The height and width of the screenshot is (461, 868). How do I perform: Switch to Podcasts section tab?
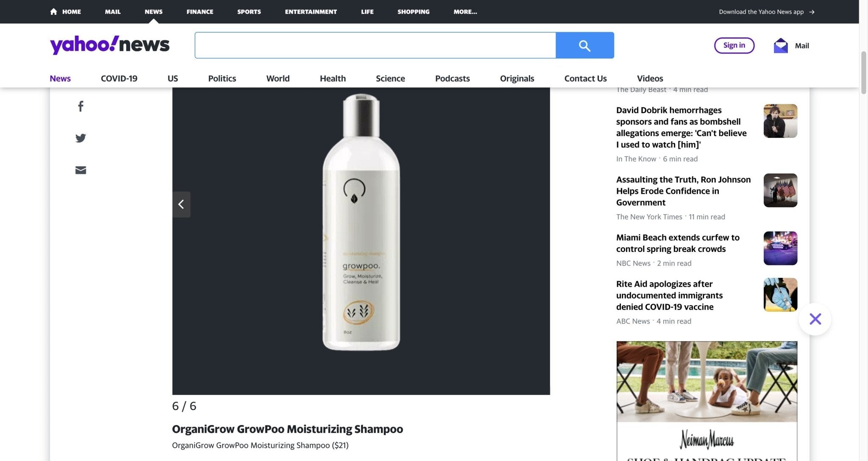pyautogui.click(x=452, y=78)
